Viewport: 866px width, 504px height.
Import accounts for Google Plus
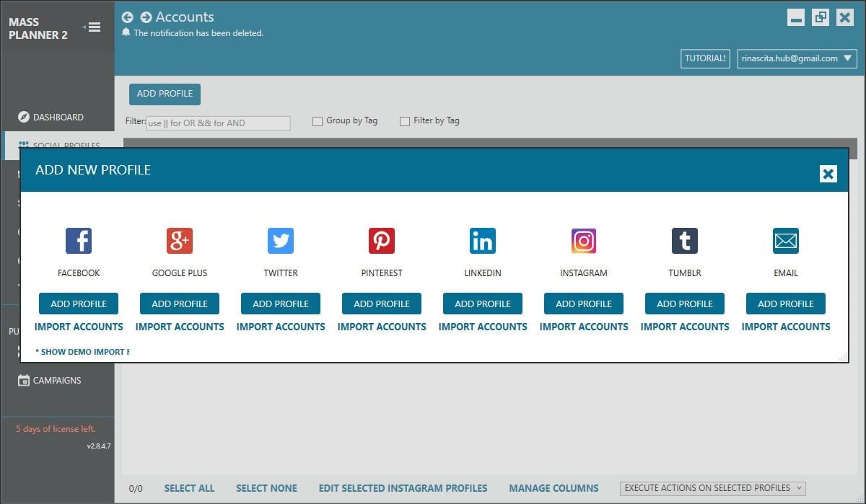point(180,327)
